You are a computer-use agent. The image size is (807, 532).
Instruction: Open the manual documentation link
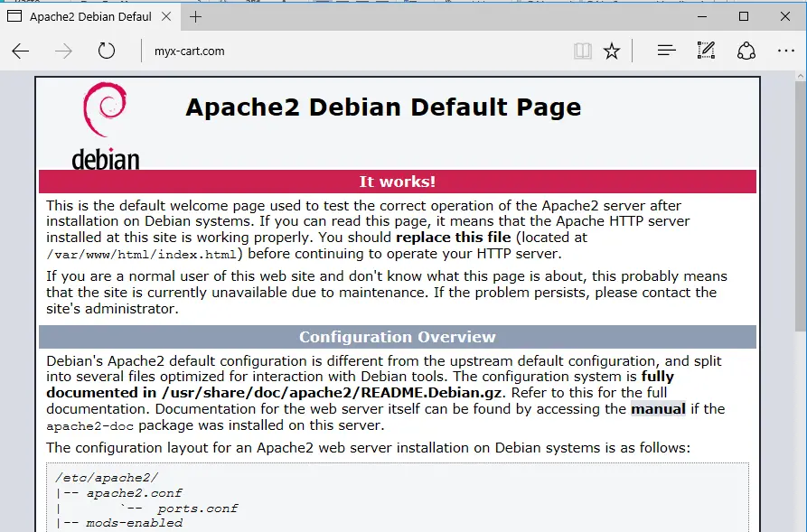pos(658,409)
